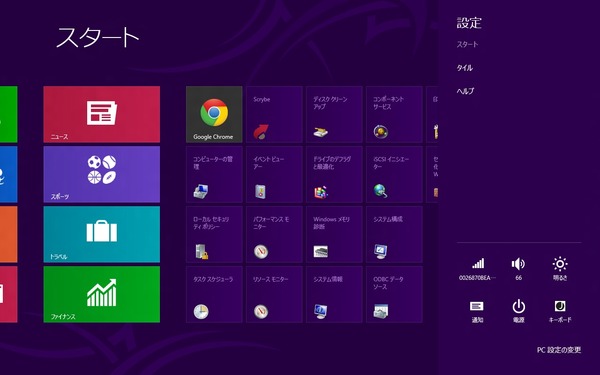
Task: Open the ニュース news tile
Action: (102, 114)
